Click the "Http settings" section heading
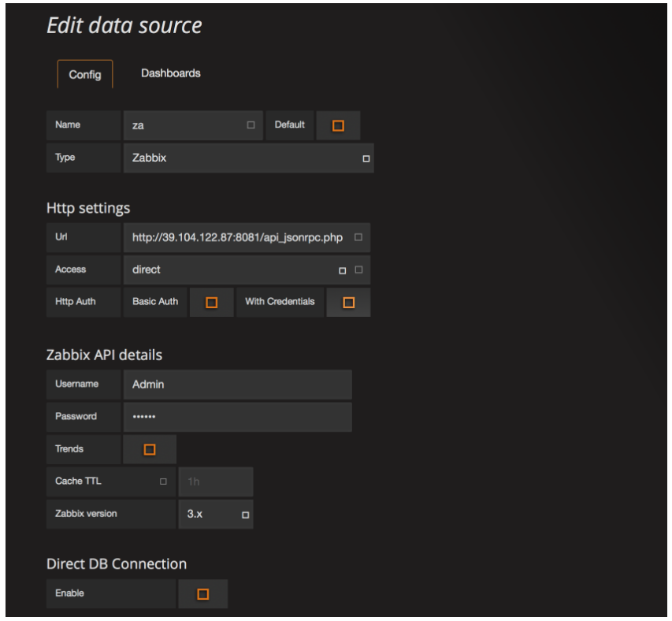 (88, 208)
